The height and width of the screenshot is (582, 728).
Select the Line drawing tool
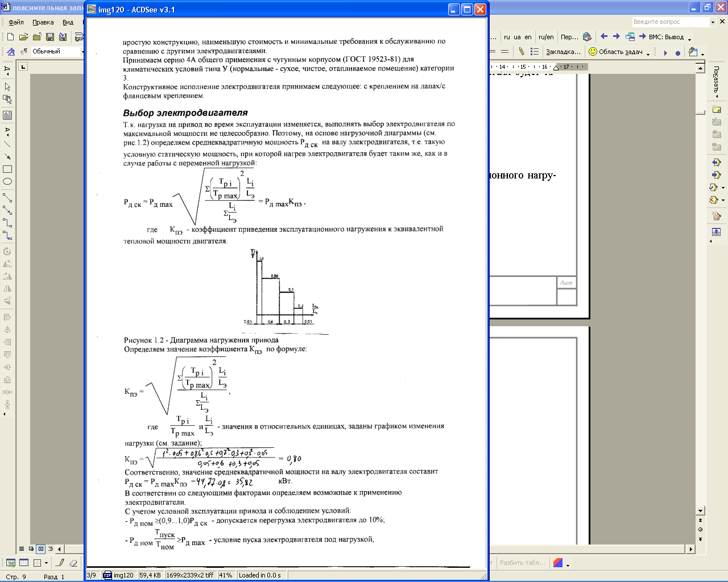7,144
